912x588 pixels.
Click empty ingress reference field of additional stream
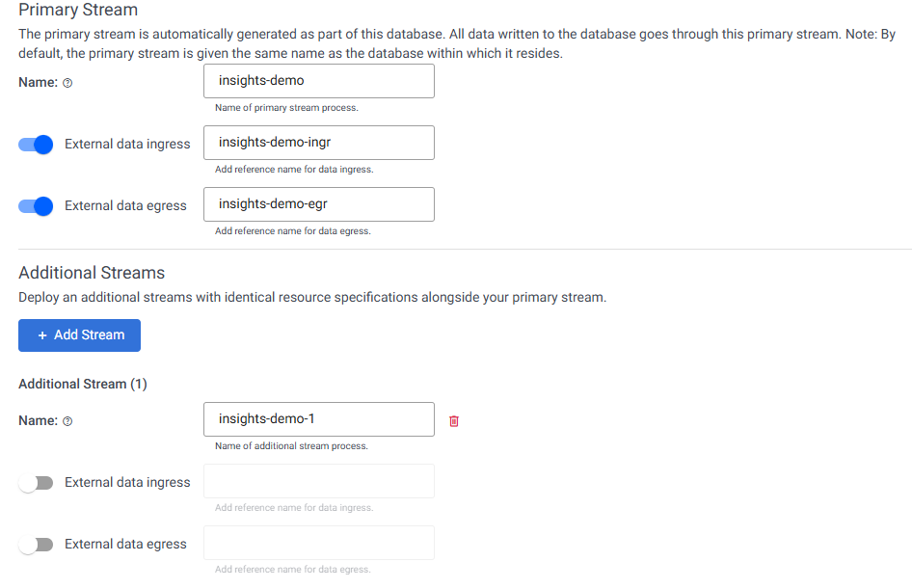[x=319, y=481]
